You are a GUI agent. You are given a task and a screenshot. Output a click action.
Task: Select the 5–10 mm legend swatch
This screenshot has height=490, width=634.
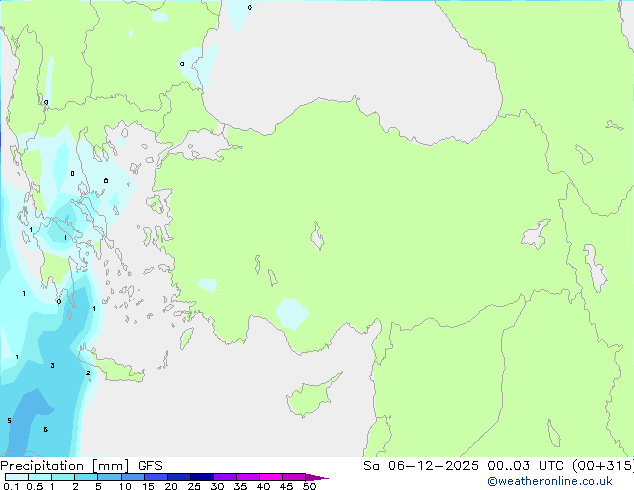109,477
